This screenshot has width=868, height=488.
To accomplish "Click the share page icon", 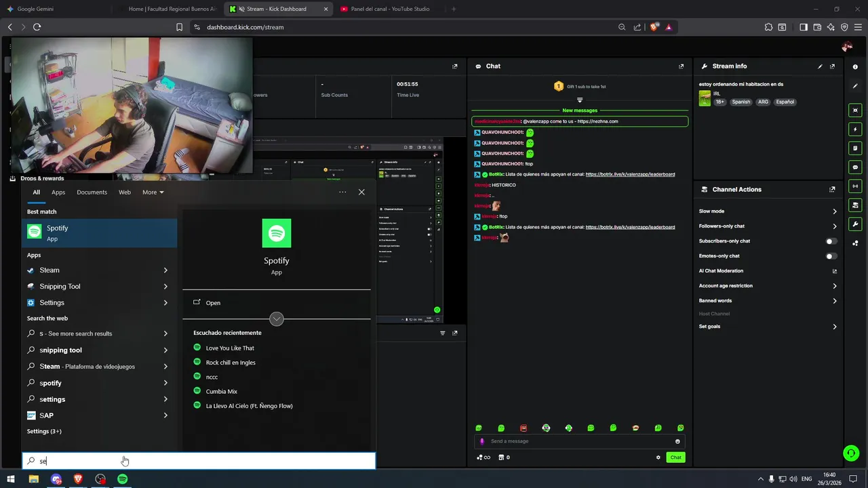I will click(637, 27).
